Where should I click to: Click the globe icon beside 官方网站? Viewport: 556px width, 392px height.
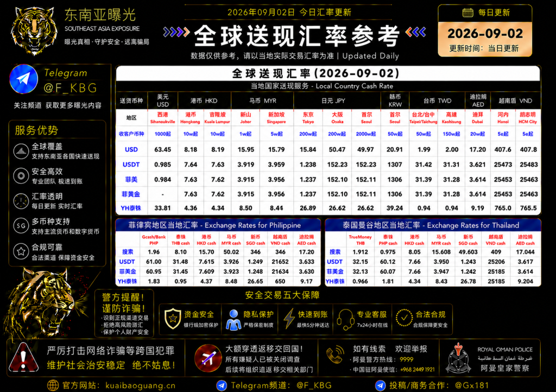pyautogui.click(x=53, y=385)
